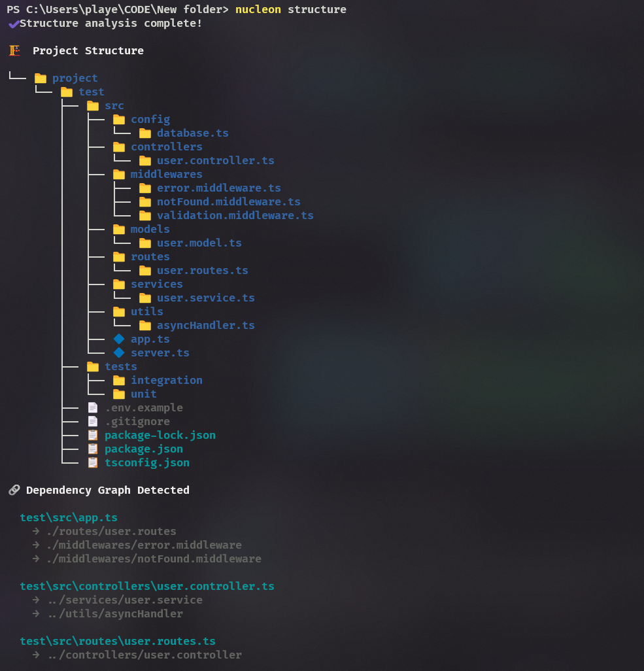
Task: Select 'asyncHandler.ts' text in the tree
Action: point(206,325)
